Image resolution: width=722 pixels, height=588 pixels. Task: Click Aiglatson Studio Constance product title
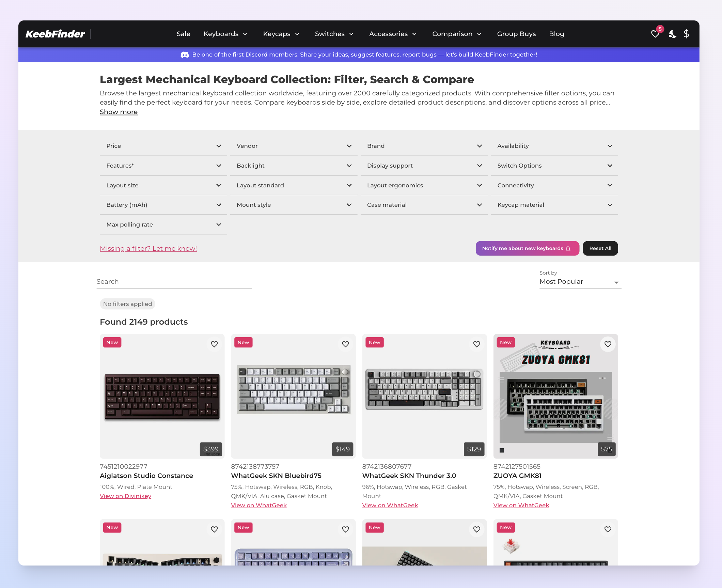pyautogui.click(x=146, y=476)
